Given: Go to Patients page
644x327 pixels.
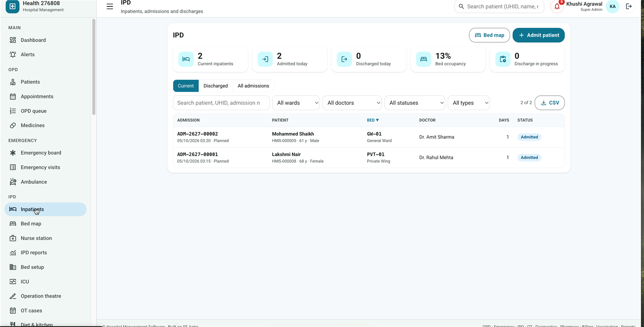Looking at the screenshot, I should pos(45,82).
